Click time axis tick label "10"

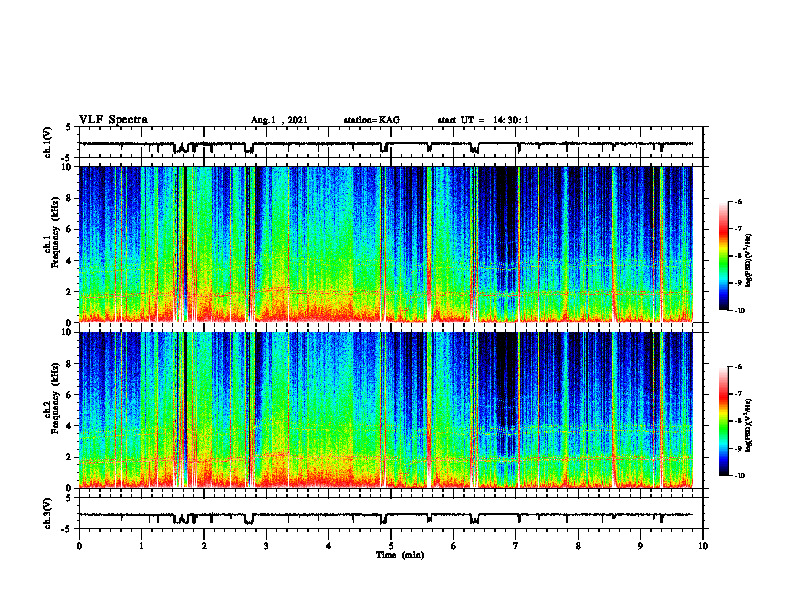(703, 546)
